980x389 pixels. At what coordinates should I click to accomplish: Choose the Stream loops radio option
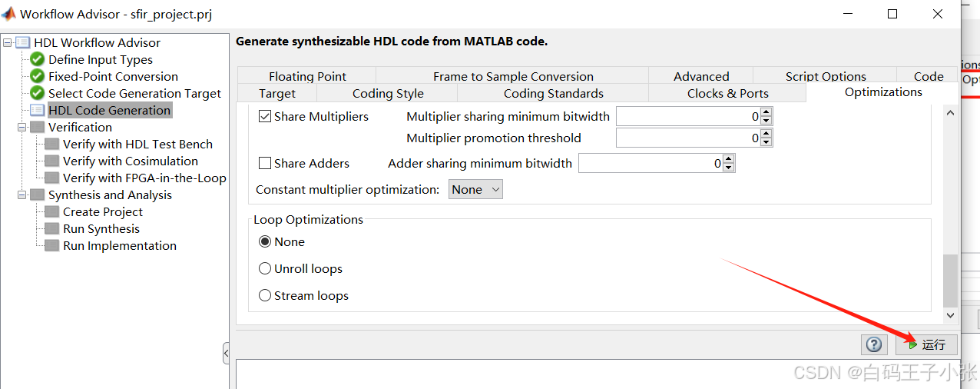coord(265,295)
